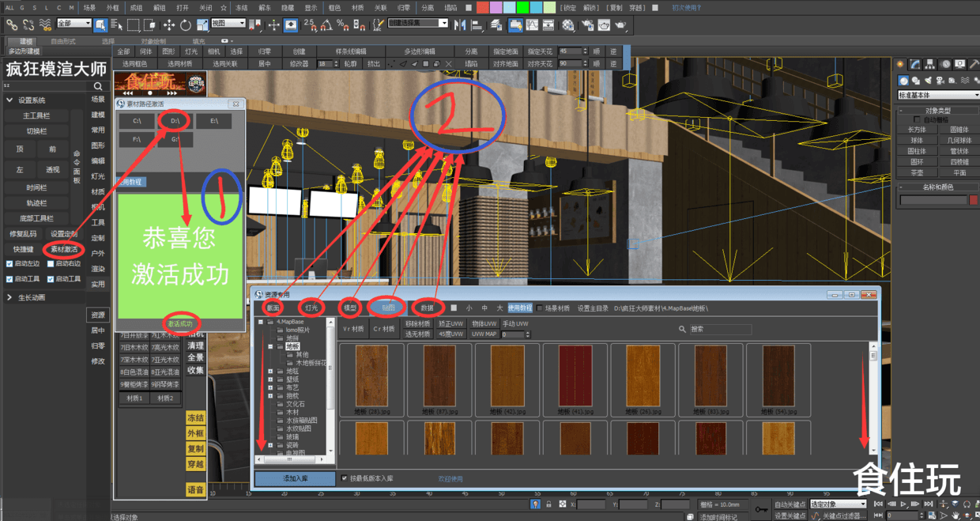Select the bright green color swatch
Screen dimensions: 980x521
[x=521, y=8]
